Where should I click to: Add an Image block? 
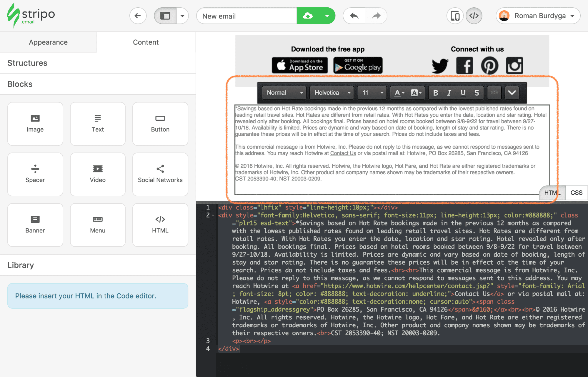pyautogui.click(x=35, y=124)
